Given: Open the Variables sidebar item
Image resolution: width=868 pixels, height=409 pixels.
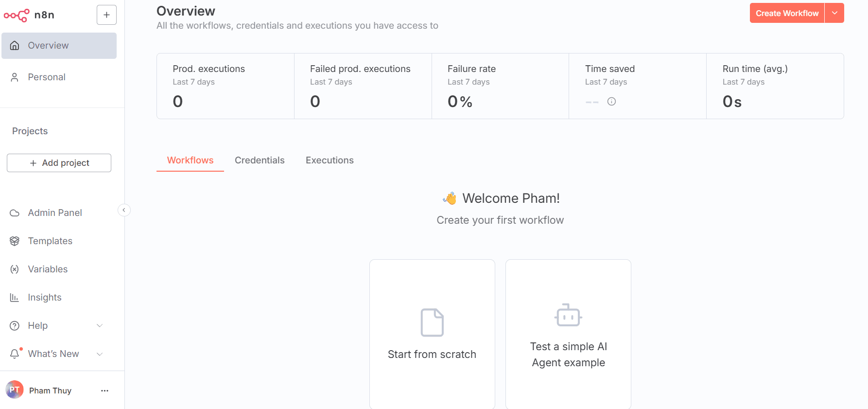Looking at the screenshot, I should tap(48, 269).
